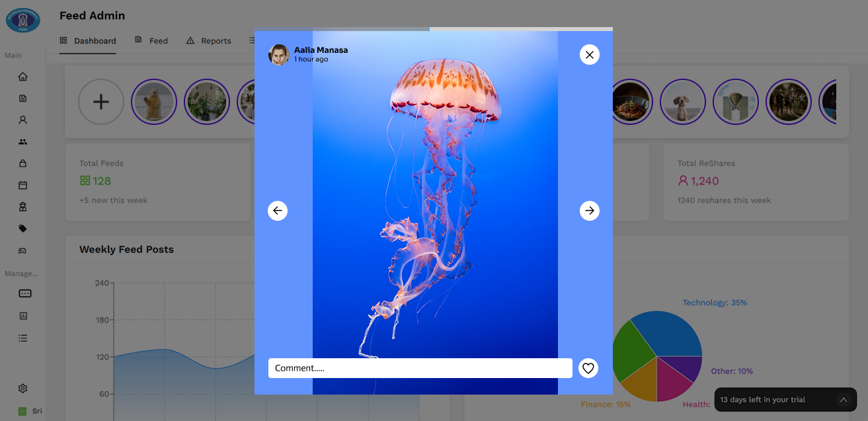
Task: Open the Sri workspace switcher
Action: (x=30, y=411)
